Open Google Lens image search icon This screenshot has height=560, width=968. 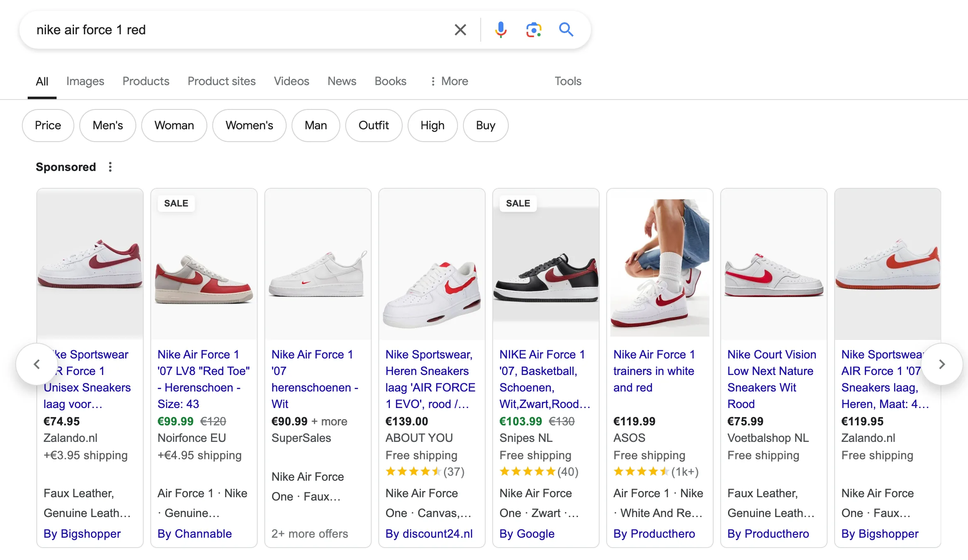[534, 30]
